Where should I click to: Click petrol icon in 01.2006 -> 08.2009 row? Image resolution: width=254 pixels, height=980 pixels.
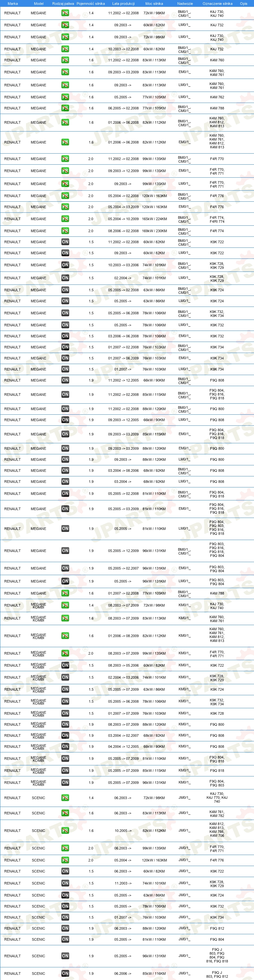point(65,636)
